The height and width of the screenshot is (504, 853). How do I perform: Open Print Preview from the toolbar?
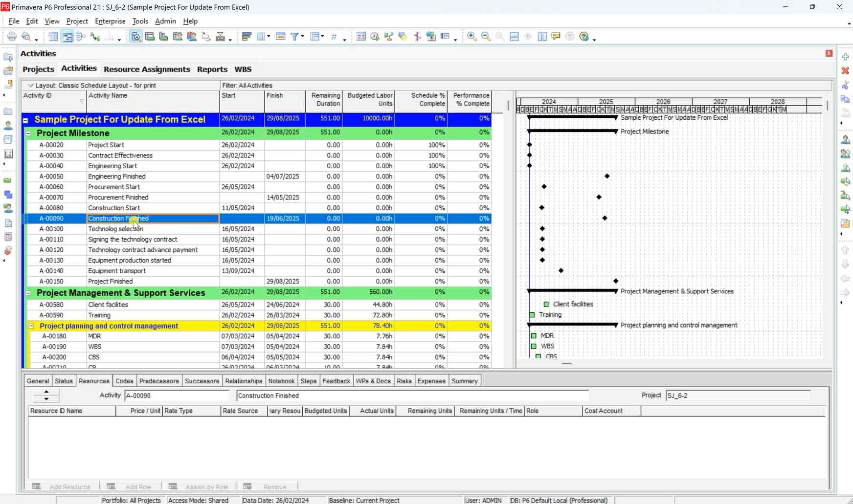(26, 37)
